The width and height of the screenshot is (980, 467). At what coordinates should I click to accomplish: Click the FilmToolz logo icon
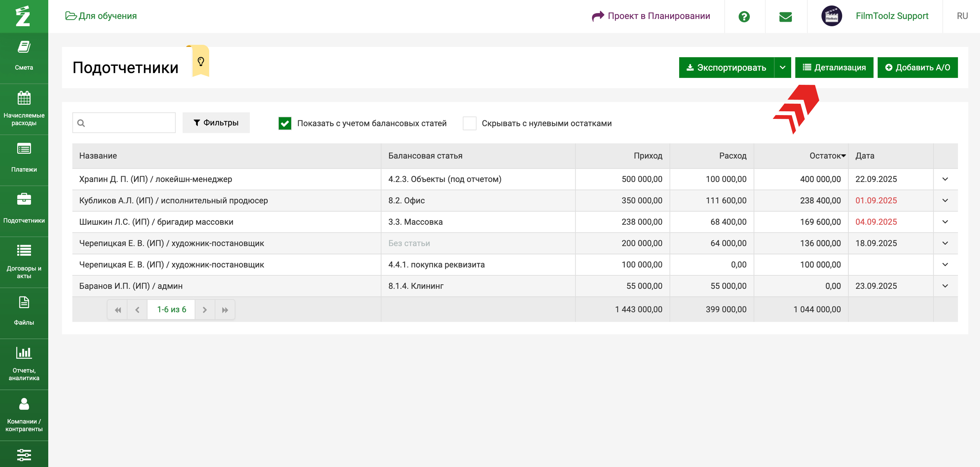tap(23, 16)
